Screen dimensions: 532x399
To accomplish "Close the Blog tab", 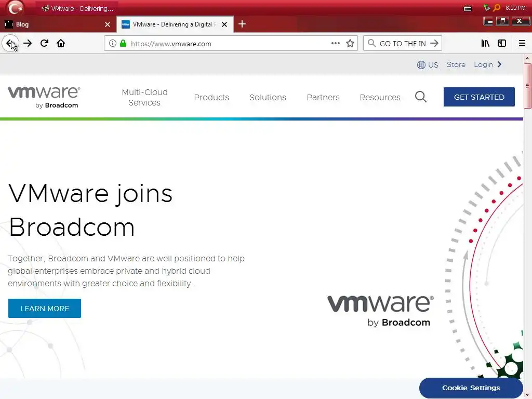I will tap(108, 24).
